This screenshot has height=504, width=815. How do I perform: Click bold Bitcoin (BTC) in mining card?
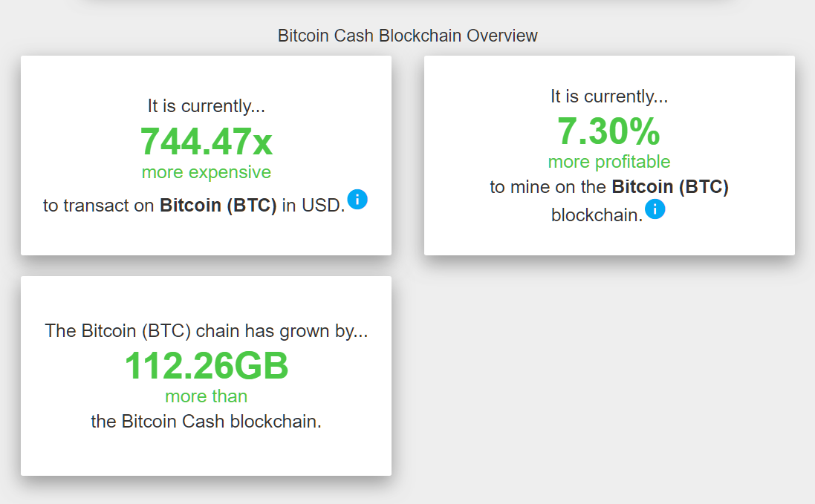tap(670, 187)
